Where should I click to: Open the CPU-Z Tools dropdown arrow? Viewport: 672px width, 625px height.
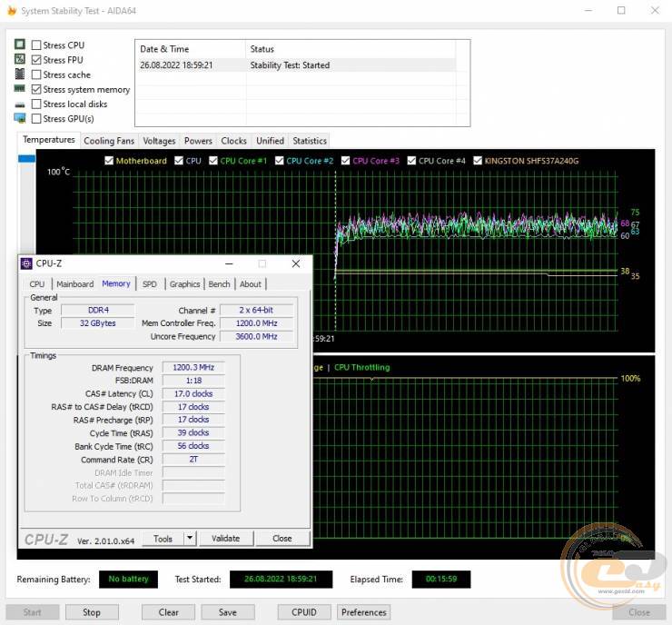(190, 538)
